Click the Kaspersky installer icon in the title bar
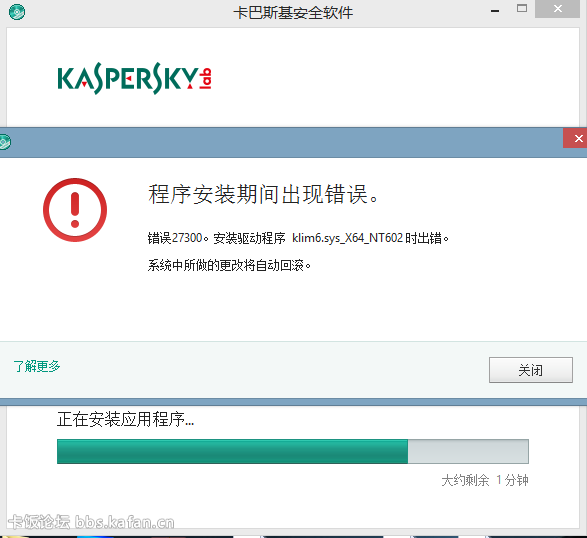Image resolution: width=587 pixels, height=538 pixels. tap(17, 12)
